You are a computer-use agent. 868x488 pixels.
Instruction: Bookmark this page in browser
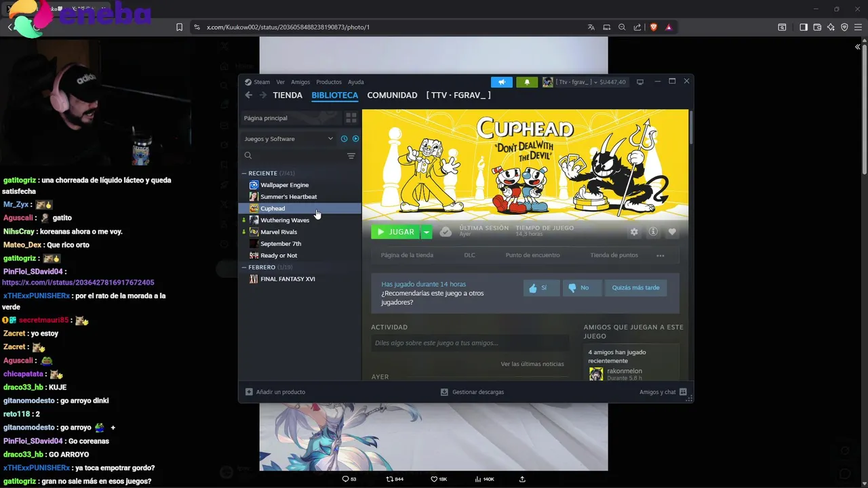179,27
